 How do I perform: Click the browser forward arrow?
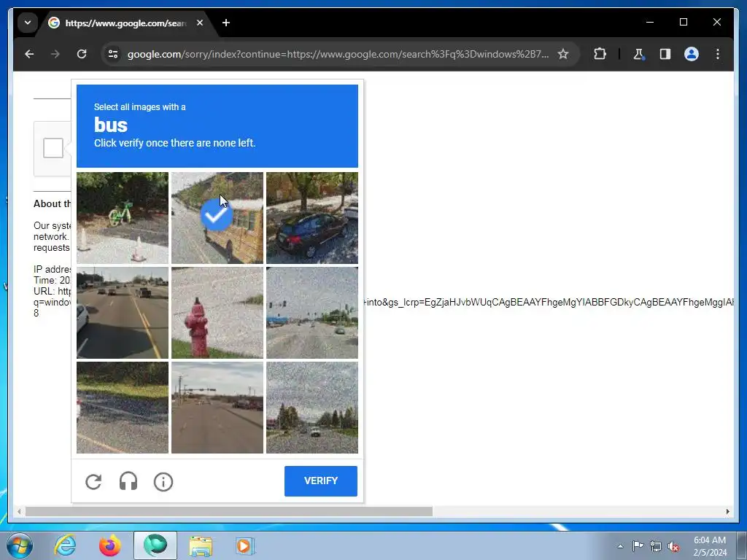pos(55,54)
